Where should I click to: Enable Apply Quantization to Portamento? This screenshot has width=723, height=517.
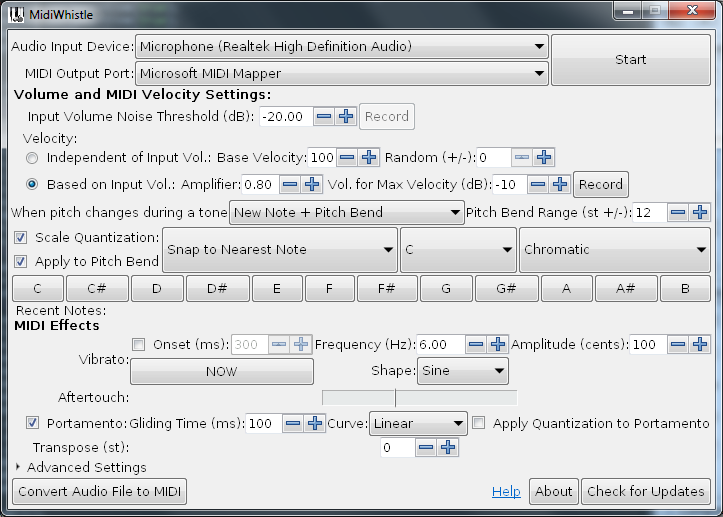(x=480, y=423)
